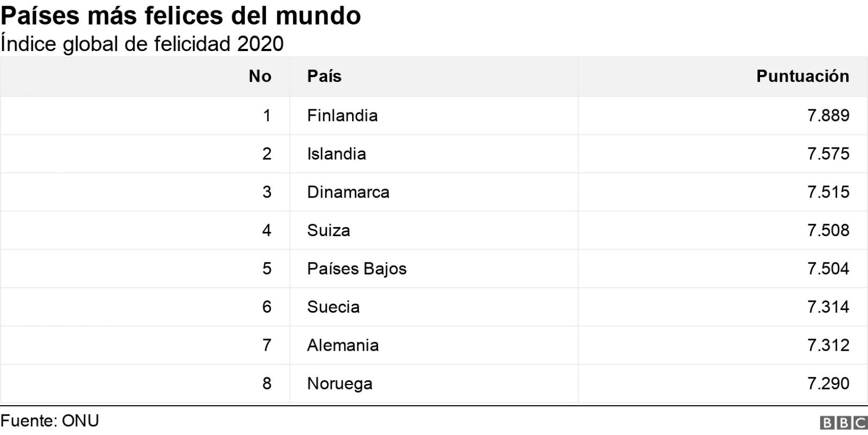868x435 pixels.
Task: Click the Suiza country cell
Action: [328, 230]
